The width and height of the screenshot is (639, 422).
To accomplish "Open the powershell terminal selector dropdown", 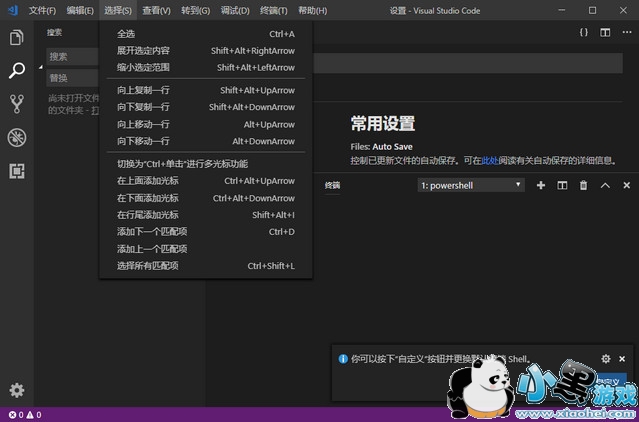I will click(x=471, y=185).
